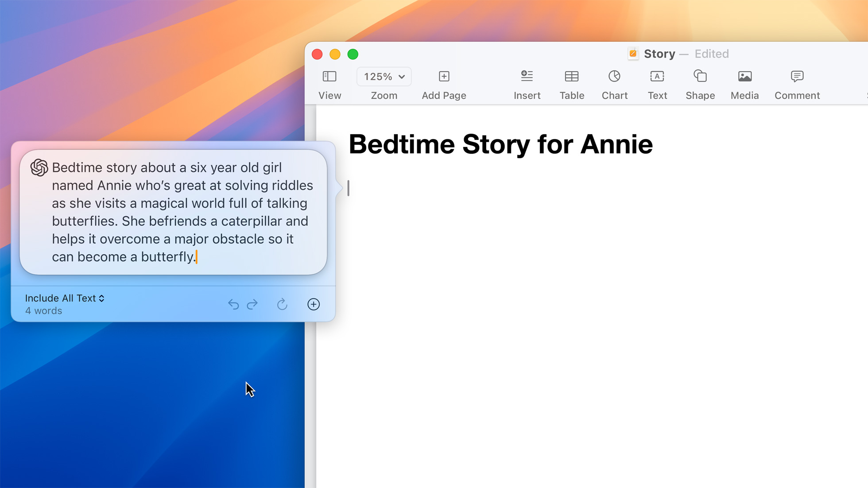Add a new page to the document
Image resolution: width=868 pixels, height=488 pixels.
pos(443,84)
